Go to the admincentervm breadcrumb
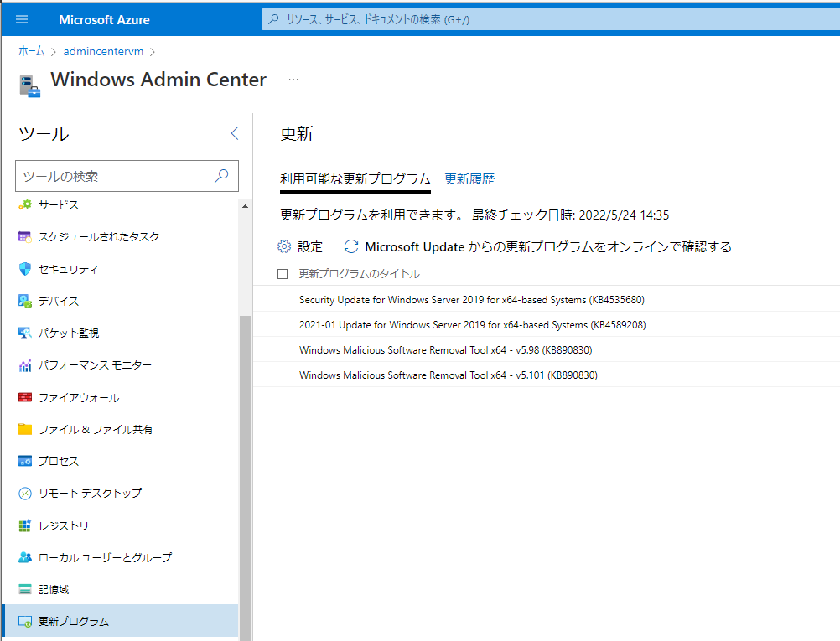Image resolution: width=840 pixels, height=641 pixels. (x=103, y=51)
